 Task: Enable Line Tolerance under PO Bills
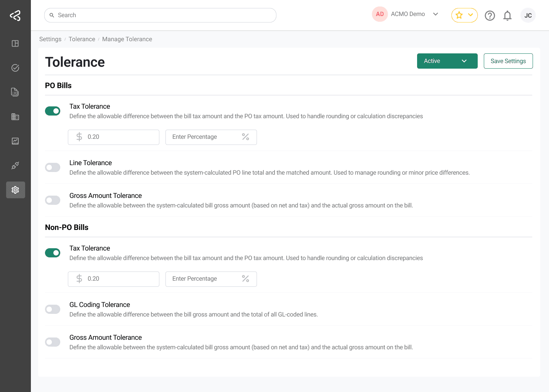[53, 167]
